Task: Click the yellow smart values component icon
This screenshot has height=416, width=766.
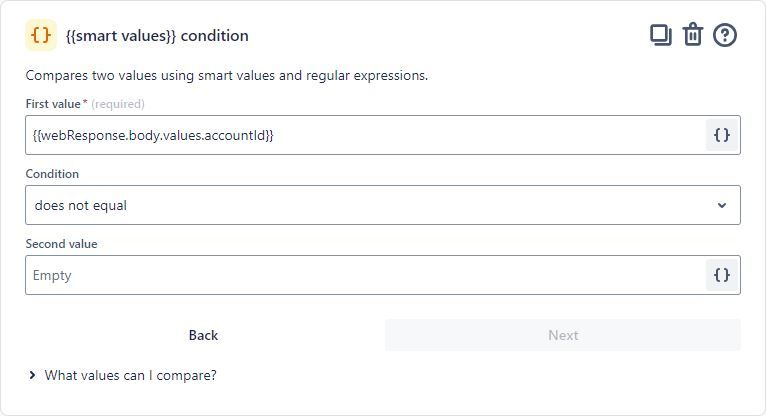Action: [41, 35]
